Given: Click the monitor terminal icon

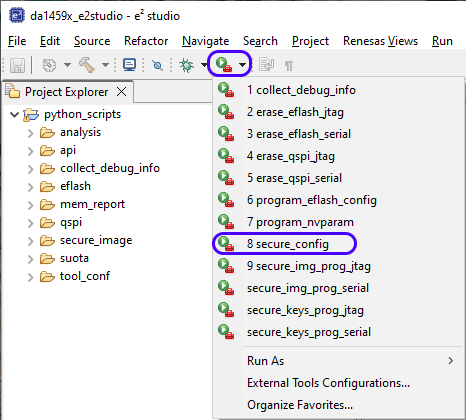Looking at the screenshot, I should [x=129, y=65].
